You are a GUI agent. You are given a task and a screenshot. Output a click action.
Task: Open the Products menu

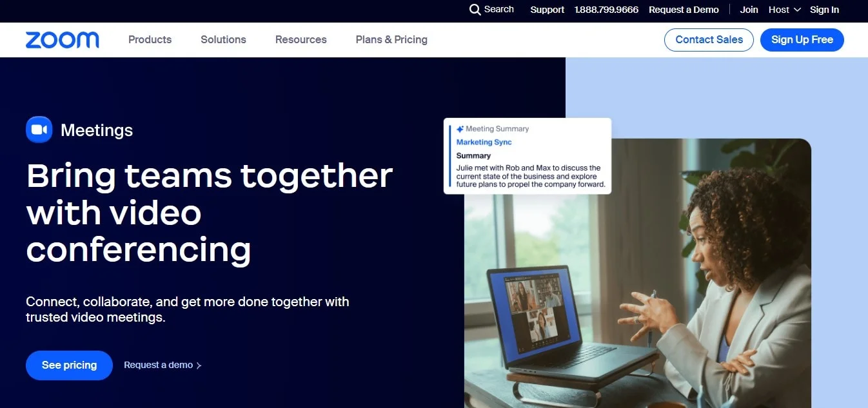click(x=150, y=39)
